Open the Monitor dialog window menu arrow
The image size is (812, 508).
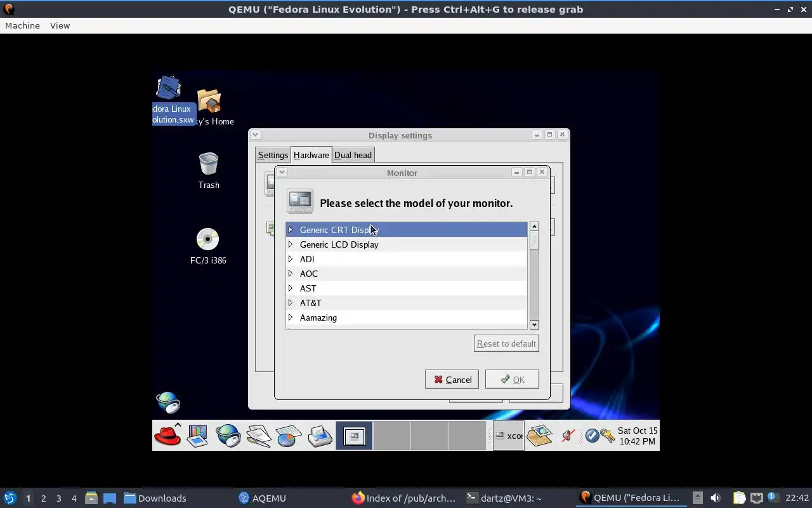tap(282, 172)
